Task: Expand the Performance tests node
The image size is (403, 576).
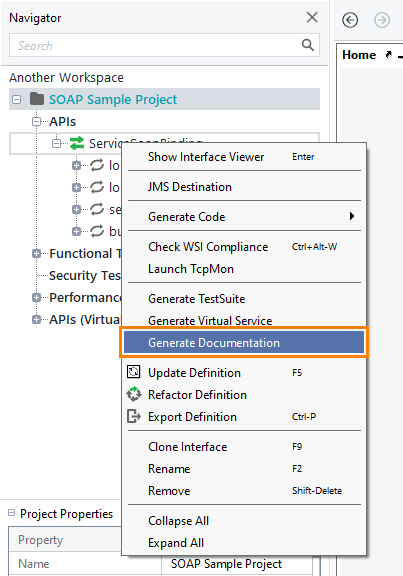Action: (x=36, y=298)
